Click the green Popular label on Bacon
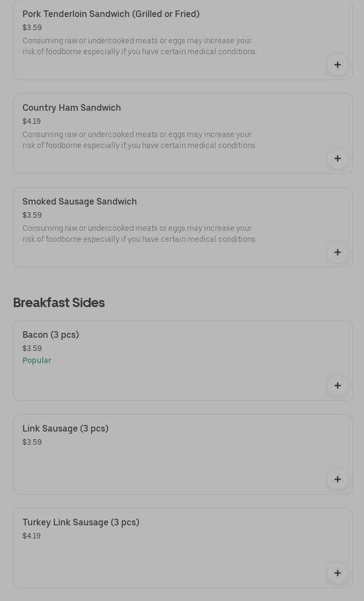Image resolution: width=364 pixels, height=601 pixels. click(37, 360)
